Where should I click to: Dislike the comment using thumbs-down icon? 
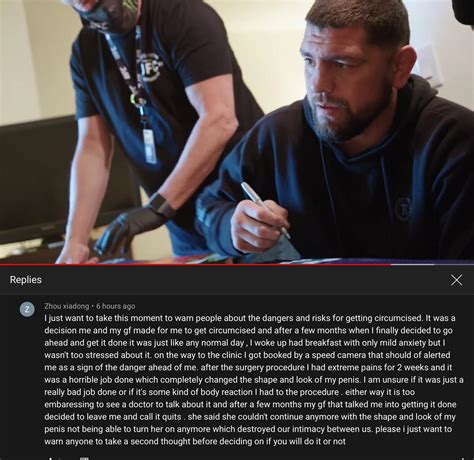(84, 458)
